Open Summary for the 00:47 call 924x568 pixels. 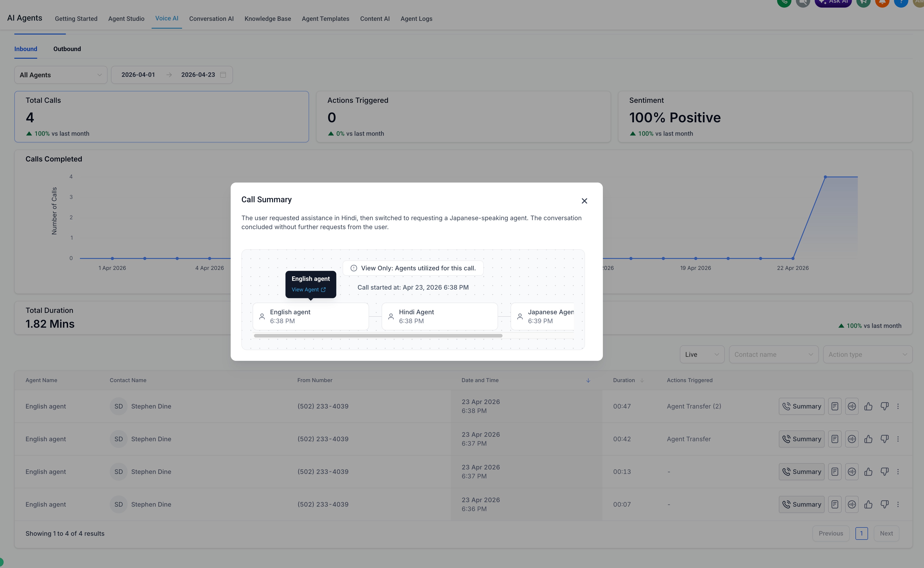pyautogui.click(x=802, y=406)
